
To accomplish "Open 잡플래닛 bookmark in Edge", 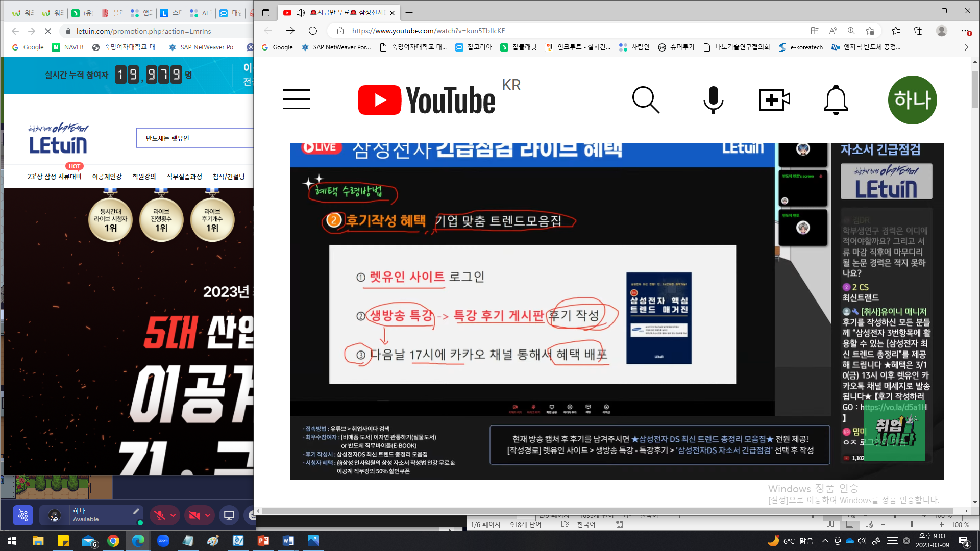I will 519,47.
